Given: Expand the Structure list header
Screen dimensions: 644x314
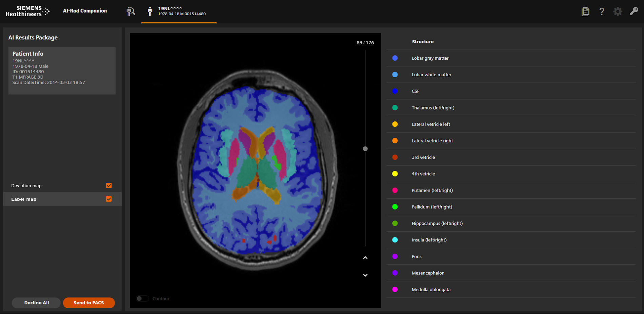Looking at the screenshot, I should pyautogui.click(x=423, y=41).
